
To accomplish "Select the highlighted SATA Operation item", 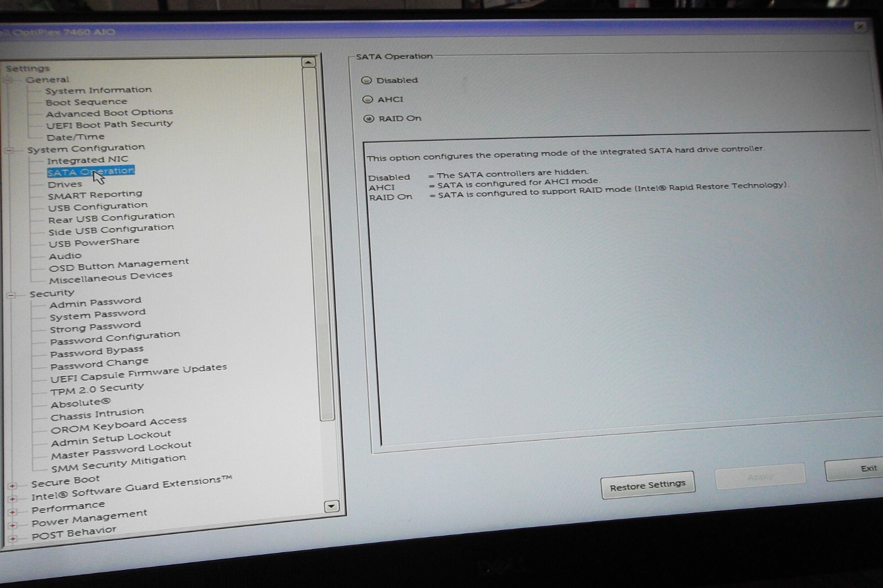I will (91, 172).
